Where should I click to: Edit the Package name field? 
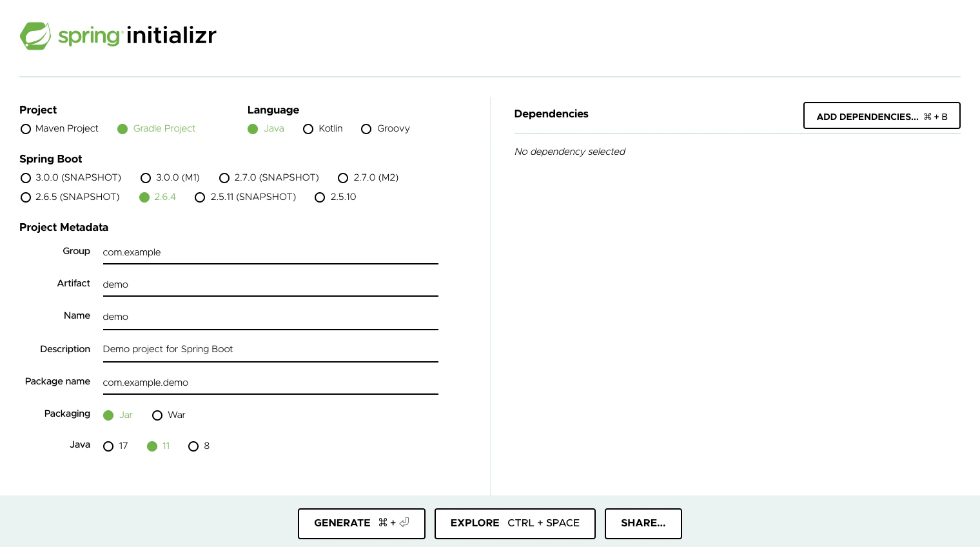[x=271, y=383]
